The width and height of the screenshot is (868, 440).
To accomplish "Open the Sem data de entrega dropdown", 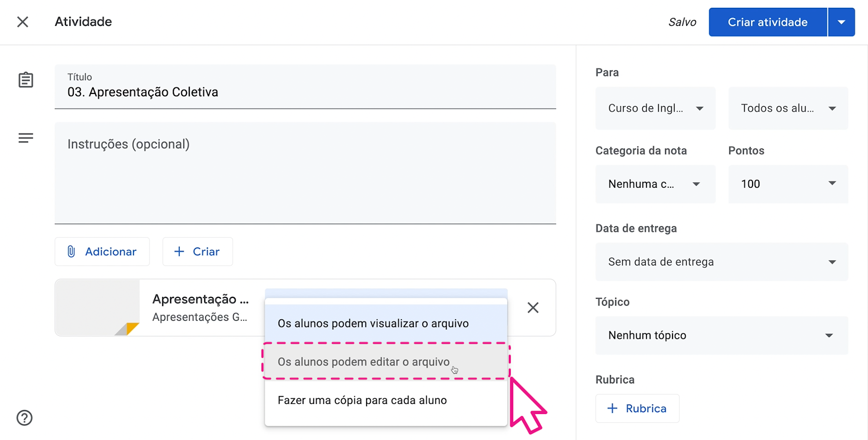I will (722, 262).
